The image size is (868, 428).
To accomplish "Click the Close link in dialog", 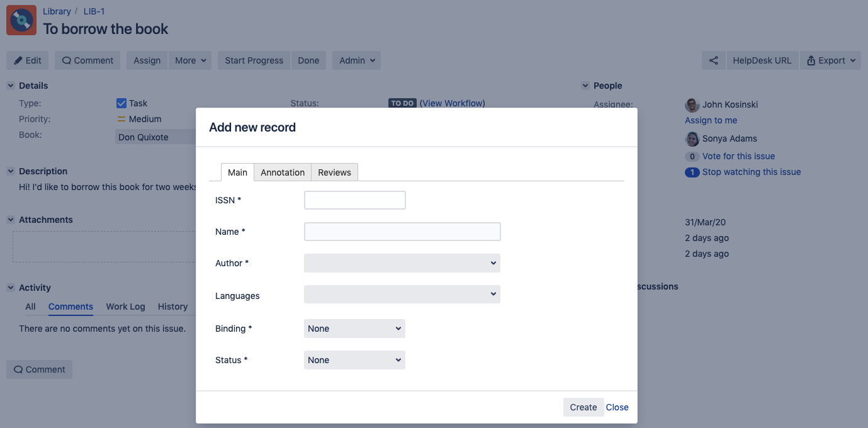I will (617, 407).
